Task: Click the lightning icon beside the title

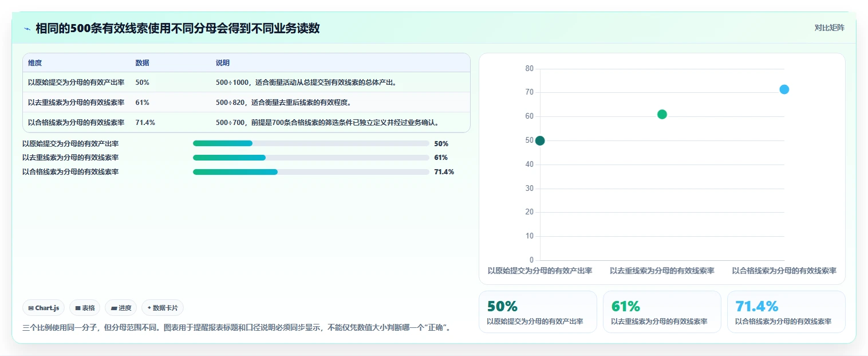Action: coord(27,28)
